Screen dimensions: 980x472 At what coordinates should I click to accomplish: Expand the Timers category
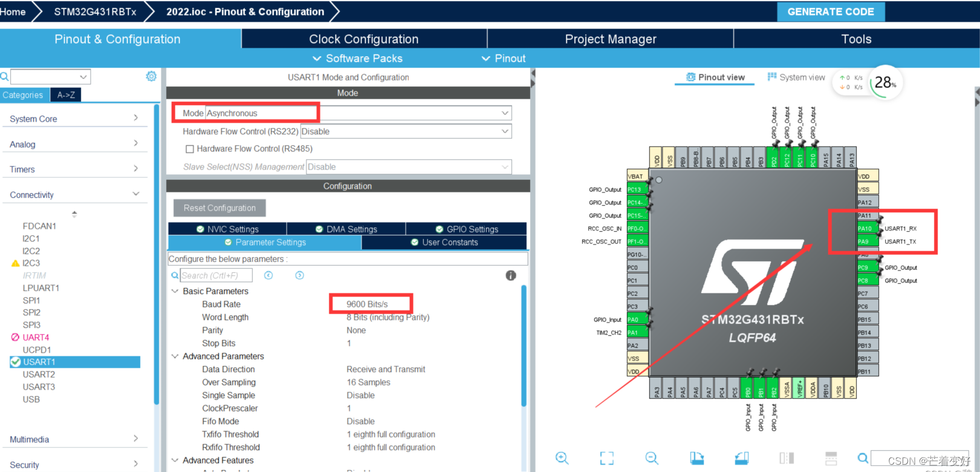tap(75, 169)
